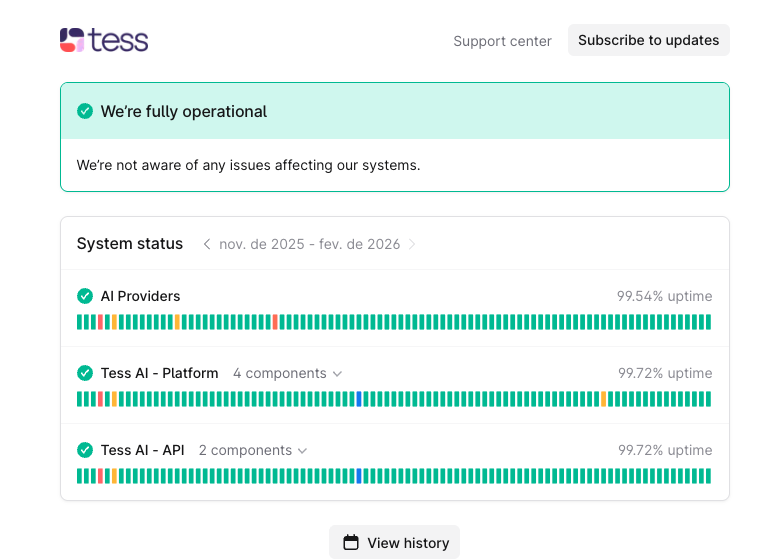Viewport: 784px width, 560px height.
Task: Select first red bar in AI Providers timeline
Action: coord(100,322)
